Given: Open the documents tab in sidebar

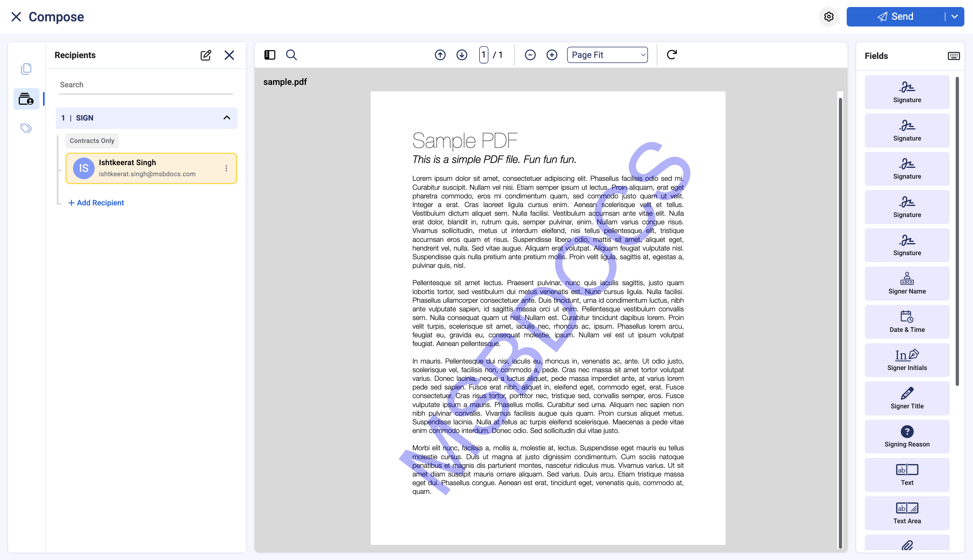Looking at the screenshot, I should point(26,69).
